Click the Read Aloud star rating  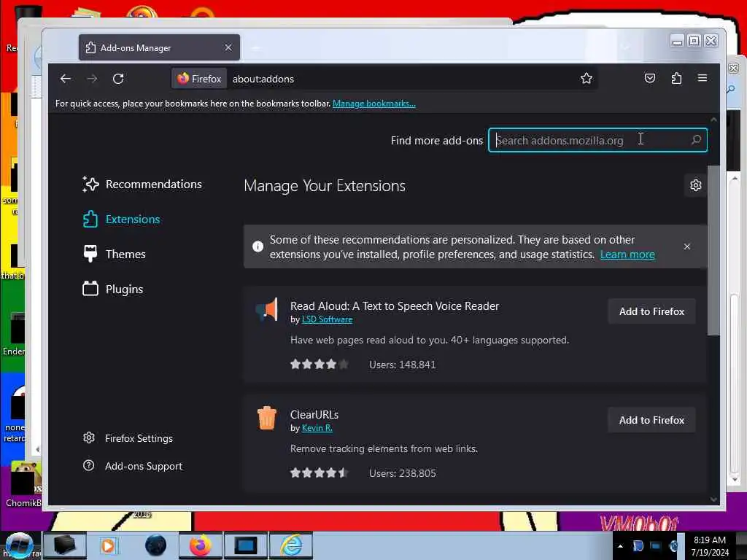click(x=320, y=365)
